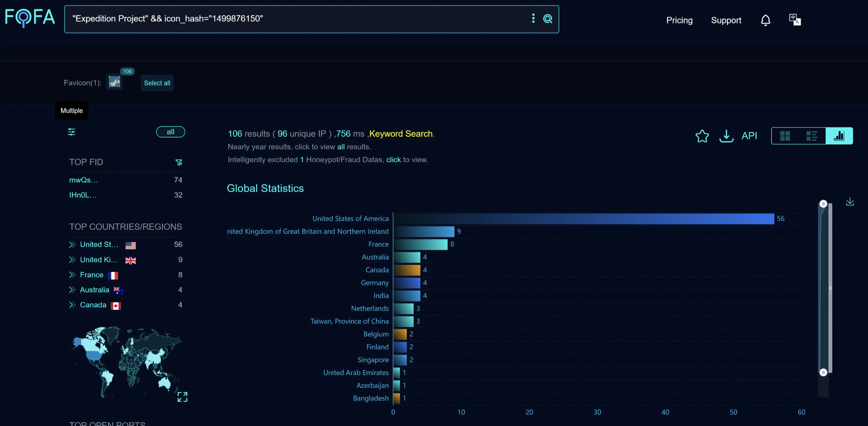868x426 pixels.
Task: Switch to grid card view
Action: click(x=785, y=136)
